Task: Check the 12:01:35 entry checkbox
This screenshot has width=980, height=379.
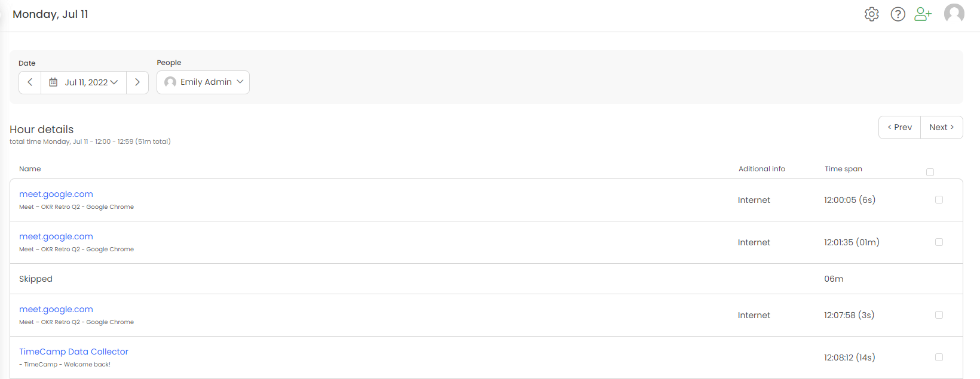Action: pyautogui.click(x=939, y=242)
